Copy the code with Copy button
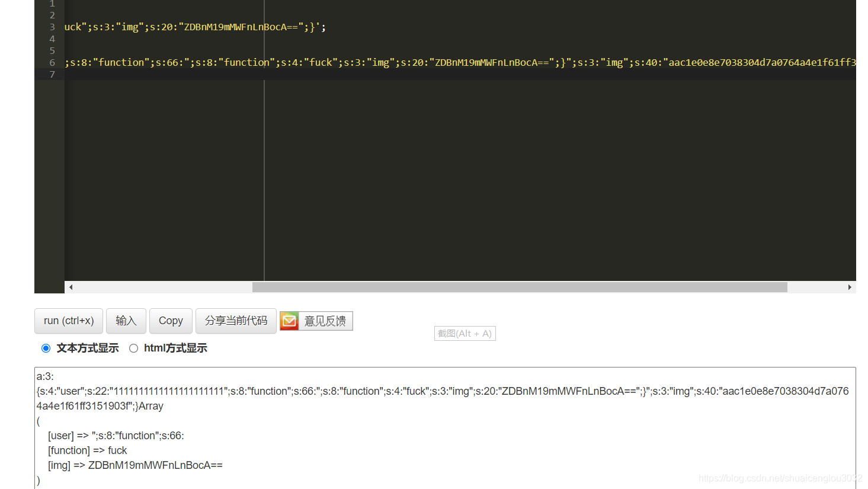Screen dimensions: 868x489 click(171, 321)
